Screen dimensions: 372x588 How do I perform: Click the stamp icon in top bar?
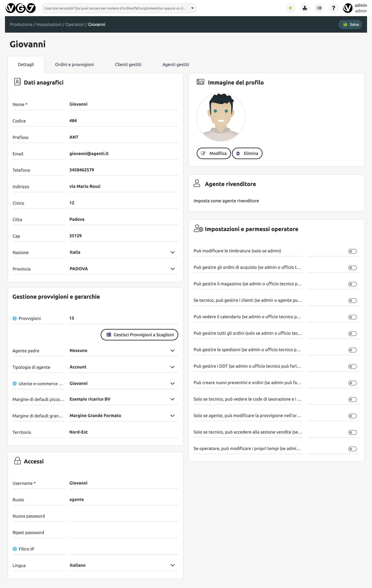(305, 8)
